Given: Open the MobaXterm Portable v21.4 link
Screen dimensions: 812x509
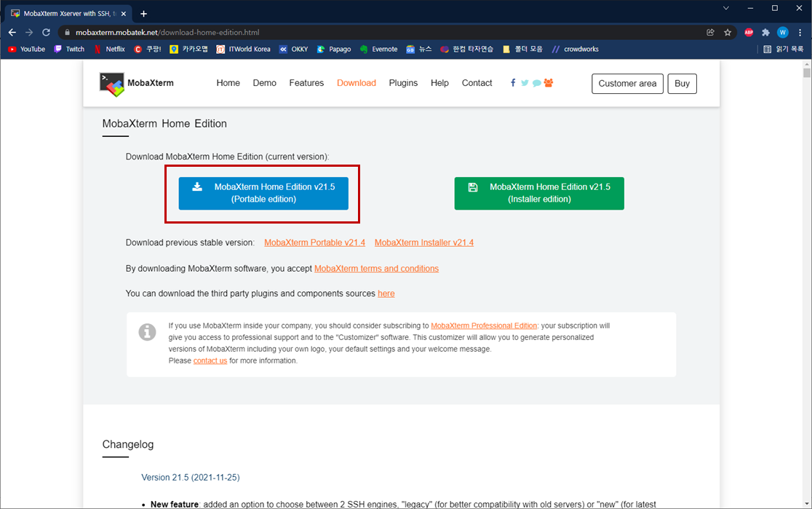Looking at the screenshot, I should point(314,242).
